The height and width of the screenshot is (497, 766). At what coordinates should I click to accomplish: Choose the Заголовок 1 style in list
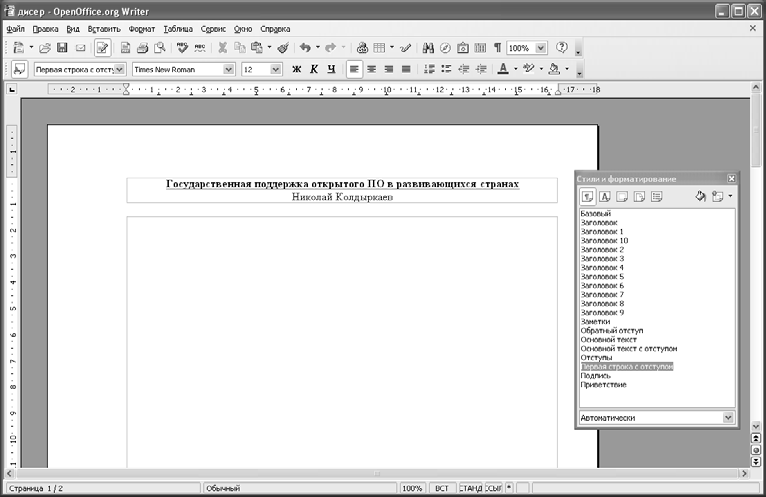601,231
